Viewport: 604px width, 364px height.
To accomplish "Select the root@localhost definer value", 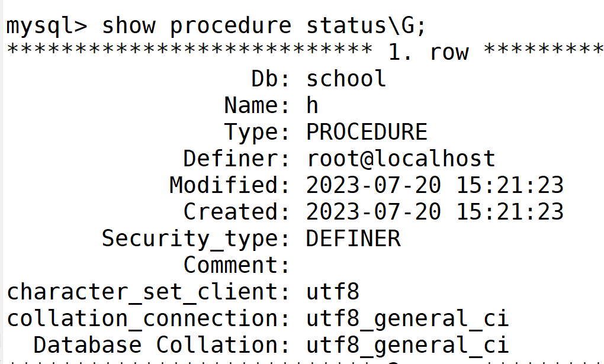I will pos(400,159).
